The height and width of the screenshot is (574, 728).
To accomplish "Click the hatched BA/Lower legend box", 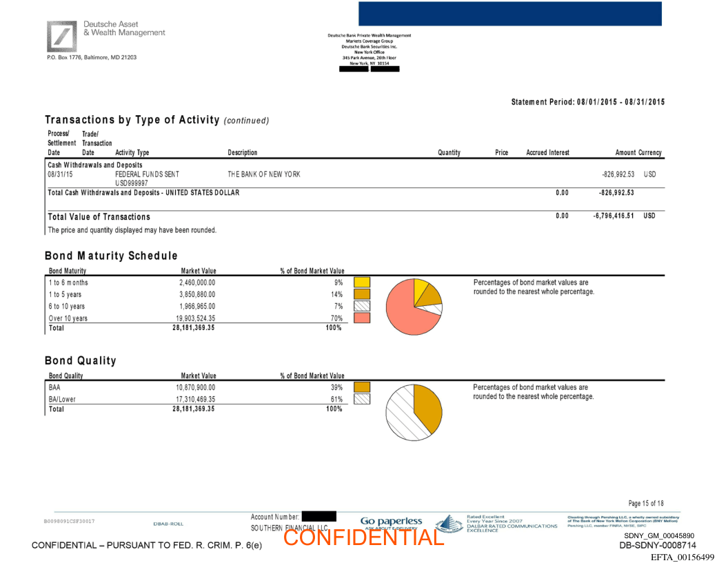I will [x=362, y=399].
